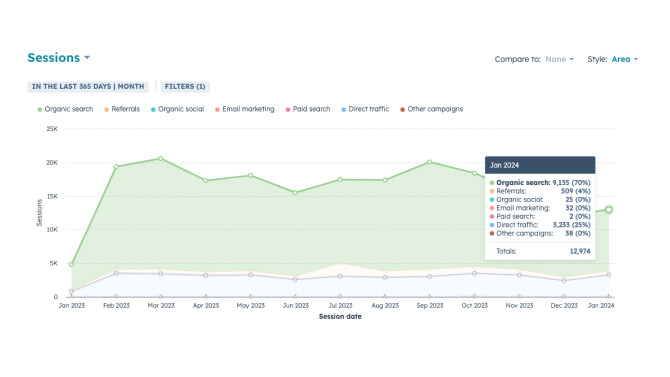Screen dimensions: 670x377
Task: Expand the Compare to None dropdown
Action: point(559,59)
